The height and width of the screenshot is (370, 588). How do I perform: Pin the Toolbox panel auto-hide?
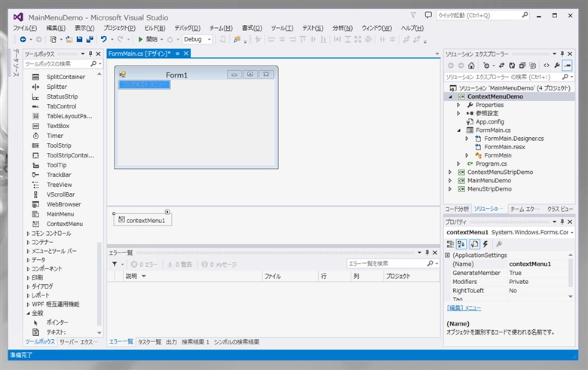click(x=90, y=54)
